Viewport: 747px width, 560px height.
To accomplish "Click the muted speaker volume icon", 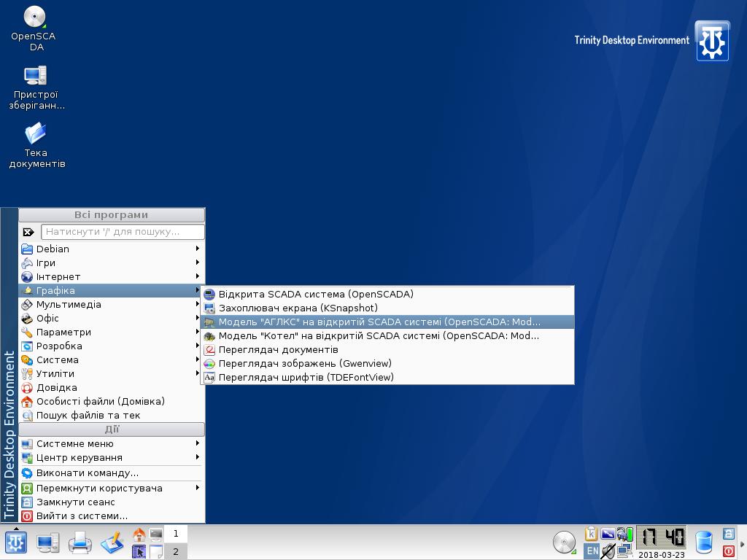I will point(608,551).
